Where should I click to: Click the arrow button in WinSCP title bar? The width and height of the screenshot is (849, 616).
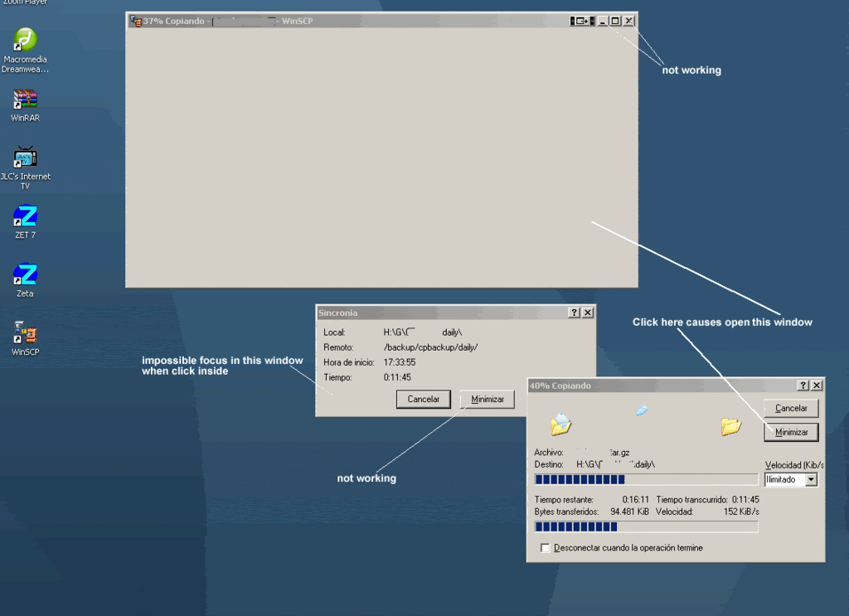(583, 21)
